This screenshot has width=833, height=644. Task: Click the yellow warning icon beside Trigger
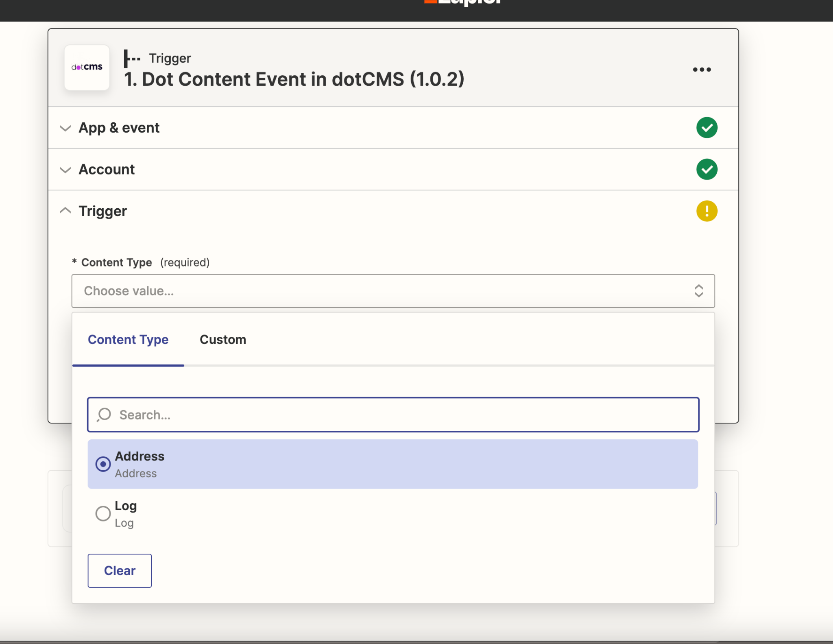(x=707, y=211)
